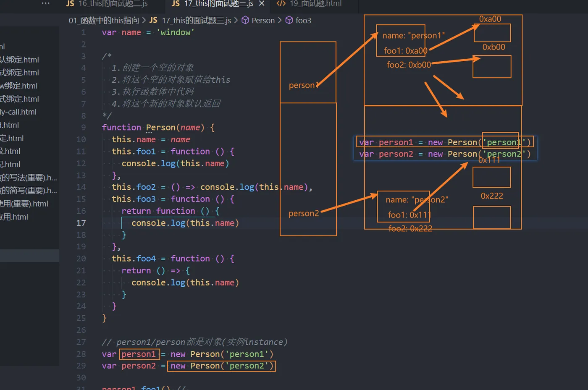
Task: Click this.foo4 on line 20
Action: [x=134, y=259]
